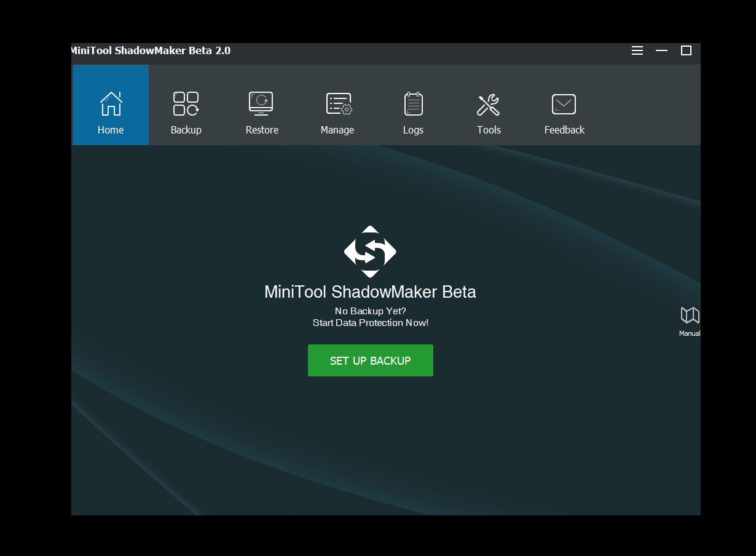Open the hamburger menu in title bar
756x556 pixels.
point(637,50)
